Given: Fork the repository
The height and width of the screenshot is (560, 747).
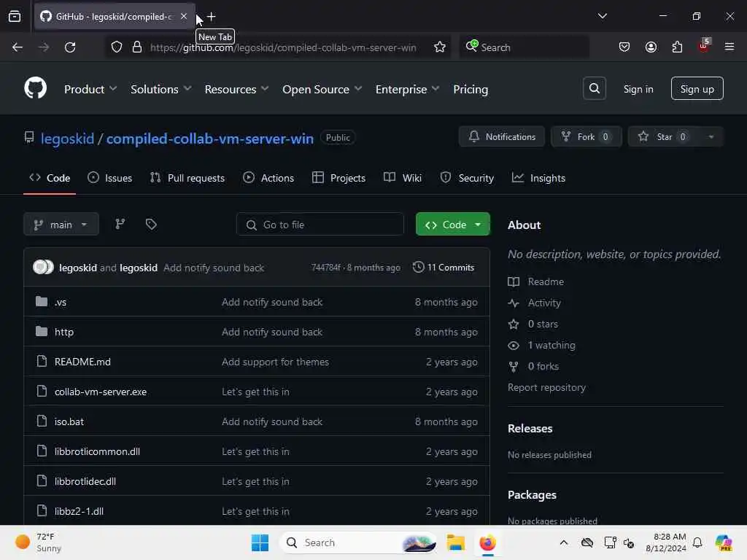Looking at the screenshot, I should pyautogui.click(x=586, y=136).
